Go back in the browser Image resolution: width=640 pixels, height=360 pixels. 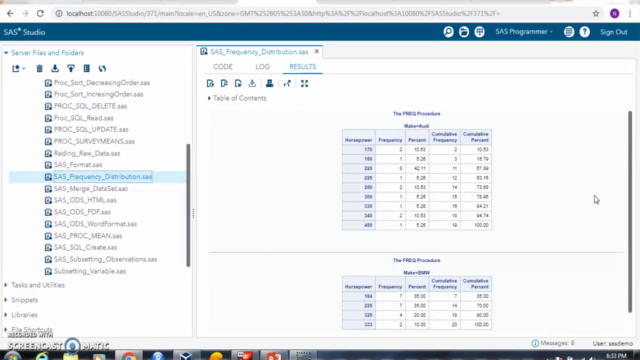pos(10,13)
